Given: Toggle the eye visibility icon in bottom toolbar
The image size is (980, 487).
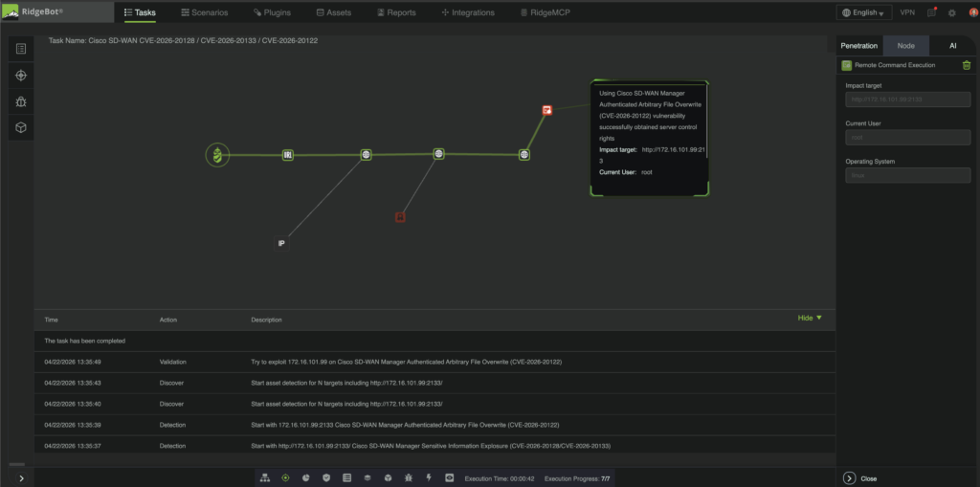Looking at the screenshot, I should [x=449, y=477].
